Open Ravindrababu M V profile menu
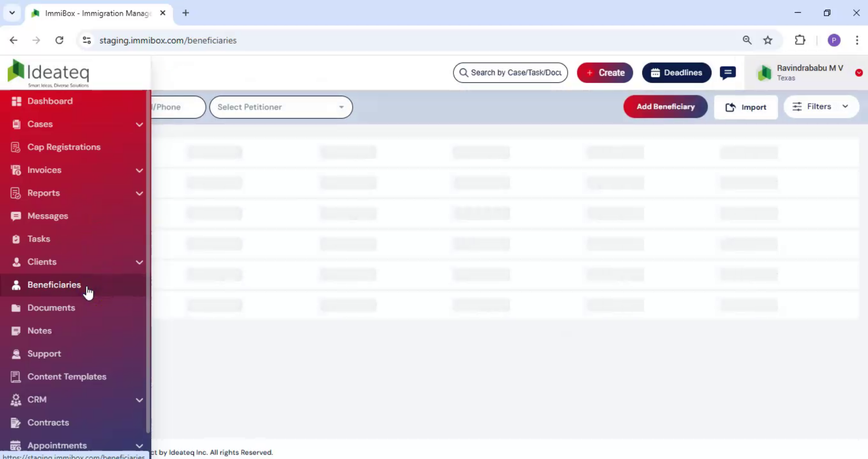This screenshot has width=868, height=459. (806, 73)
